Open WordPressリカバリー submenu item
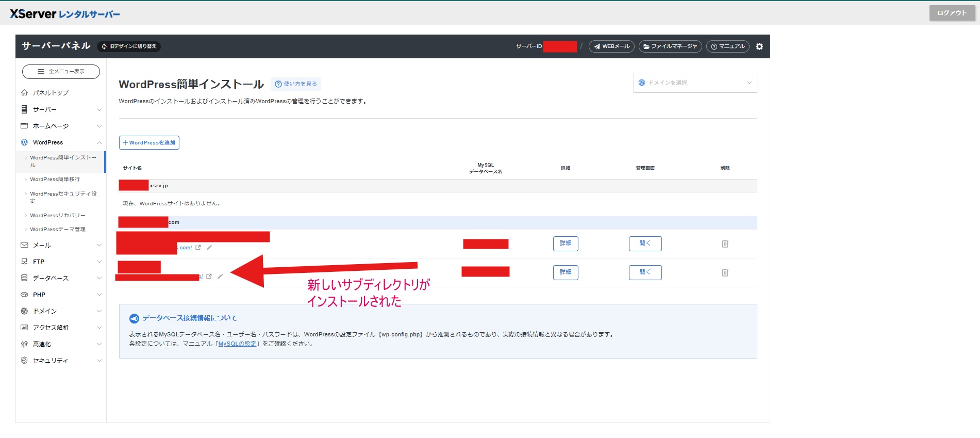 (58, 215)
